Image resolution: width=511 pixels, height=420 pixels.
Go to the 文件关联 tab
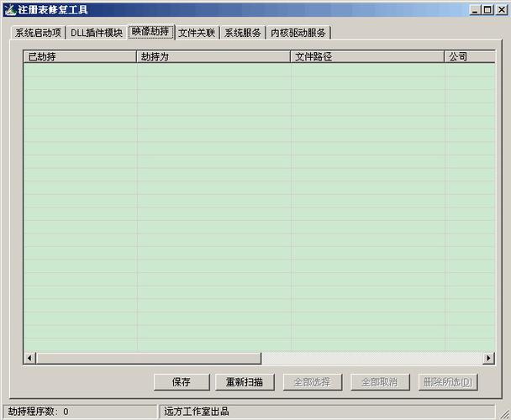(197, 33)
